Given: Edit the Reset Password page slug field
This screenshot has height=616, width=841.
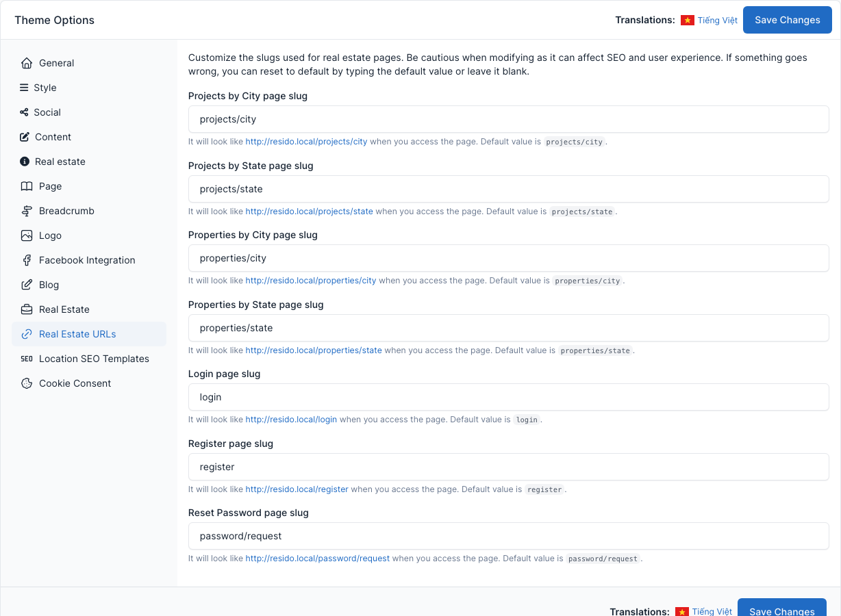Looking at the screenshot, I should 509,536.
